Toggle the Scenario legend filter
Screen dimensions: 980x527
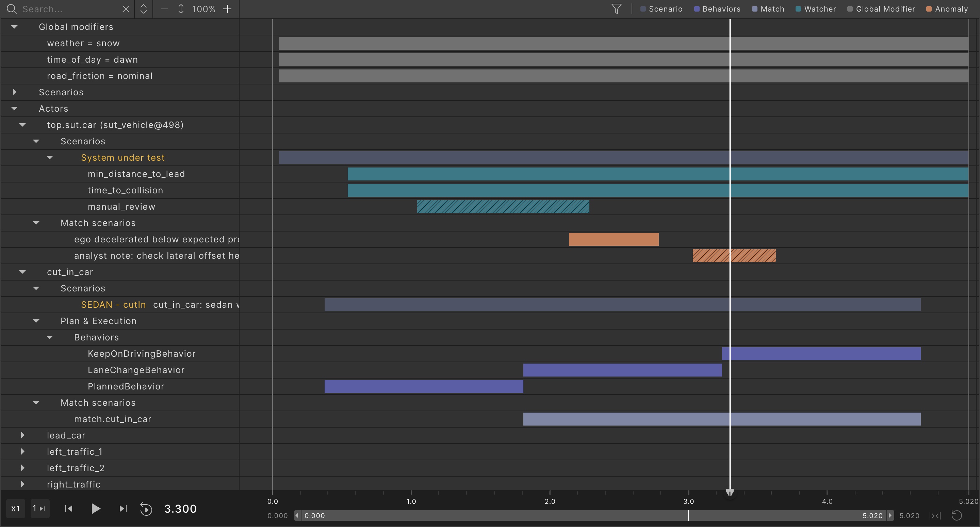coord(661,9)
